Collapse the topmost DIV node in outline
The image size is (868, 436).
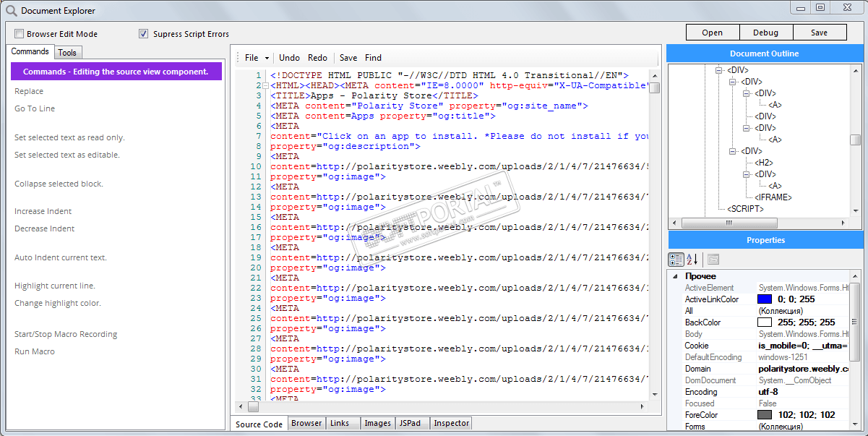tap(719, 70)
